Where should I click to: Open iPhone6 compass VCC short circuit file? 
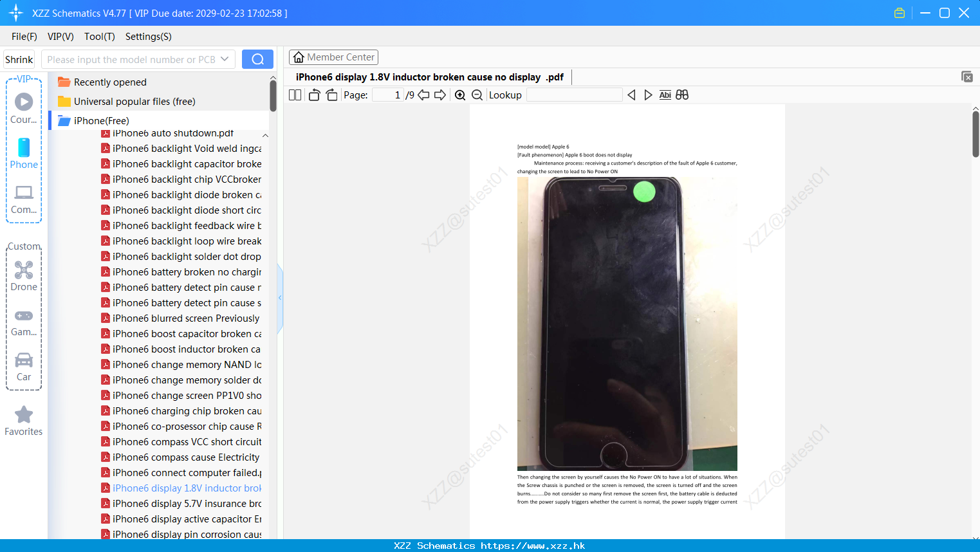(x=181, y=442)
